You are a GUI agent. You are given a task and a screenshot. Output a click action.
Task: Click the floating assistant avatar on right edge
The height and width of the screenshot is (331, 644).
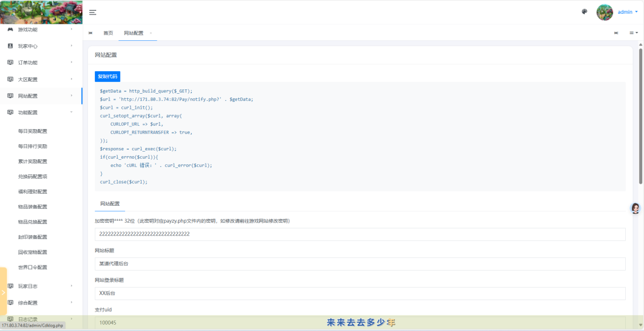[635, 208]
